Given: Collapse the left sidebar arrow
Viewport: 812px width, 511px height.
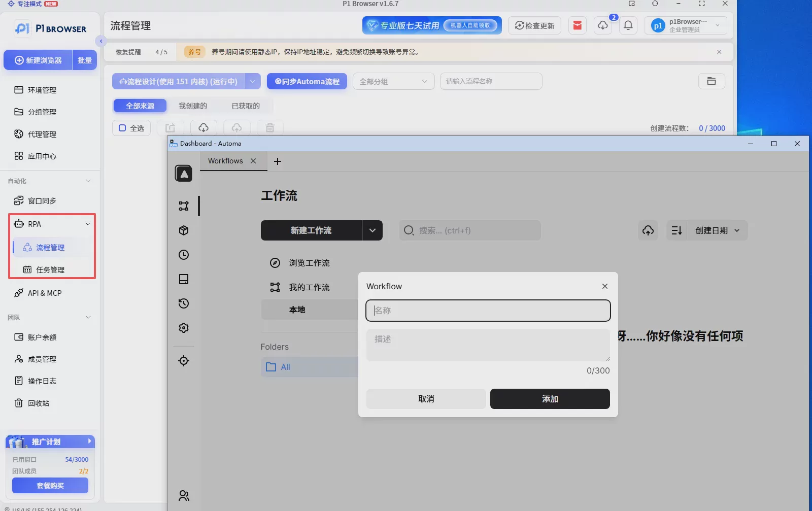Looking at the screenshot, I should click(101, 41).
